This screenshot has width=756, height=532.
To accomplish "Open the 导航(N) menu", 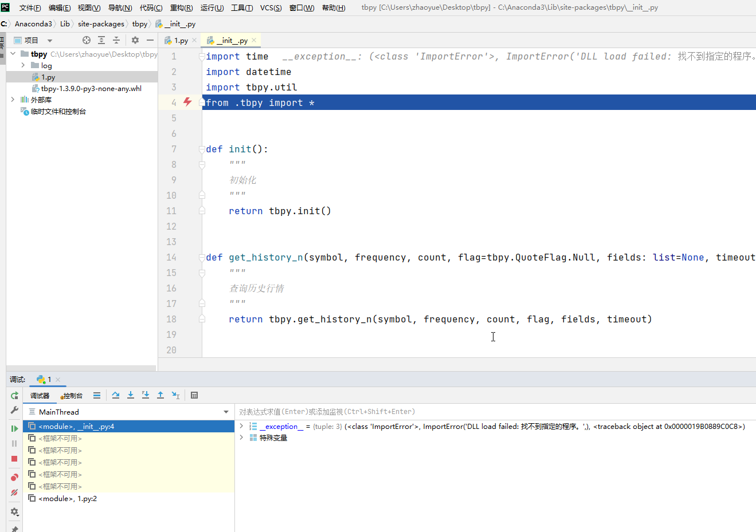I will (120, 7).
